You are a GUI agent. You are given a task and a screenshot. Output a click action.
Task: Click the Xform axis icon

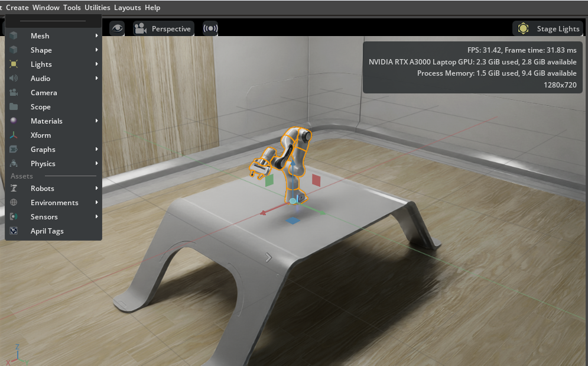14,135
